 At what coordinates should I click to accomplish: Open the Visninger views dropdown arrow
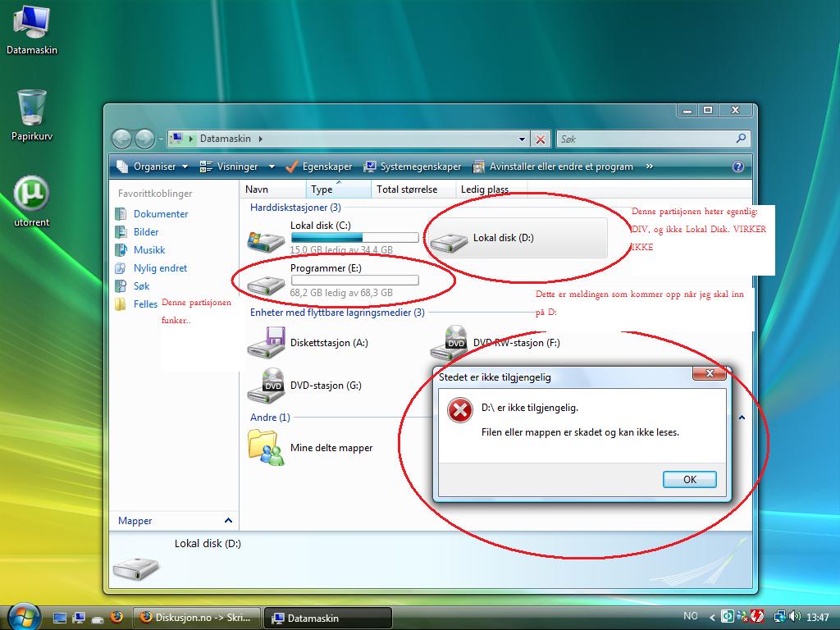coord(272,167)
